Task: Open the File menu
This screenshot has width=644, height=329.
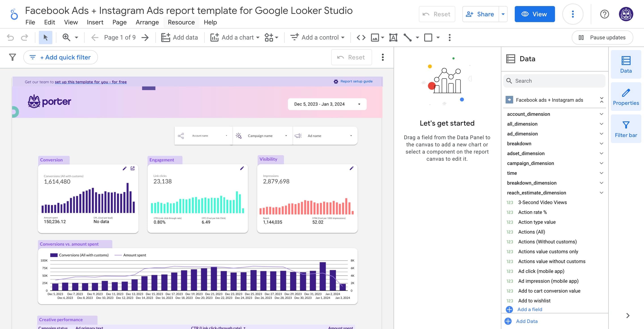Action: tap(30, 22)
